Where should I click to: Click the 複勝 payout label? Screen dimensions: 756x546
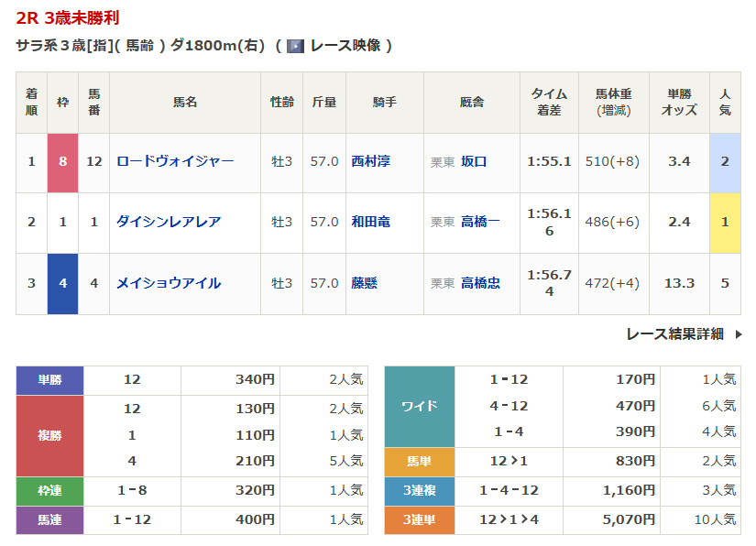49,435
